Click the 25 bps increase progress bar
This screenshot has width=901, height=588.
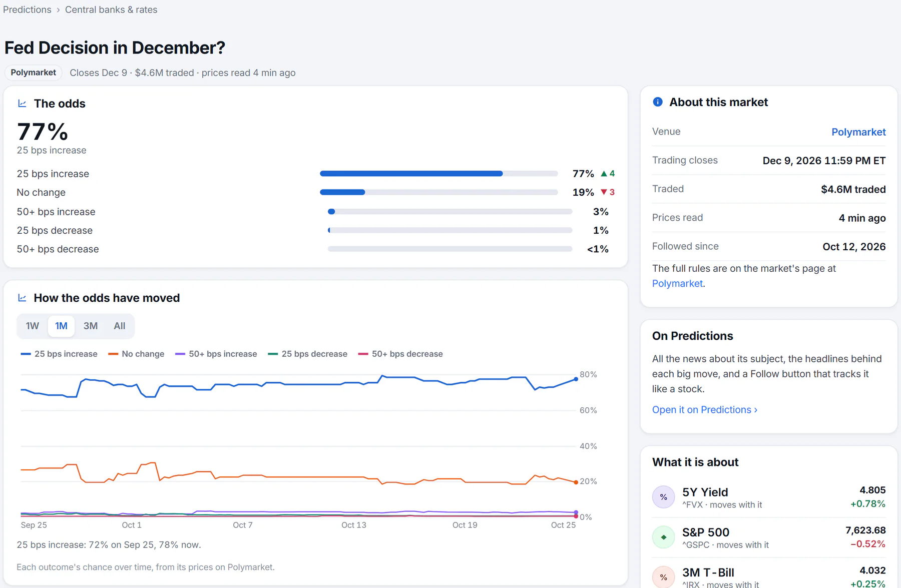(x=439, y=174)
